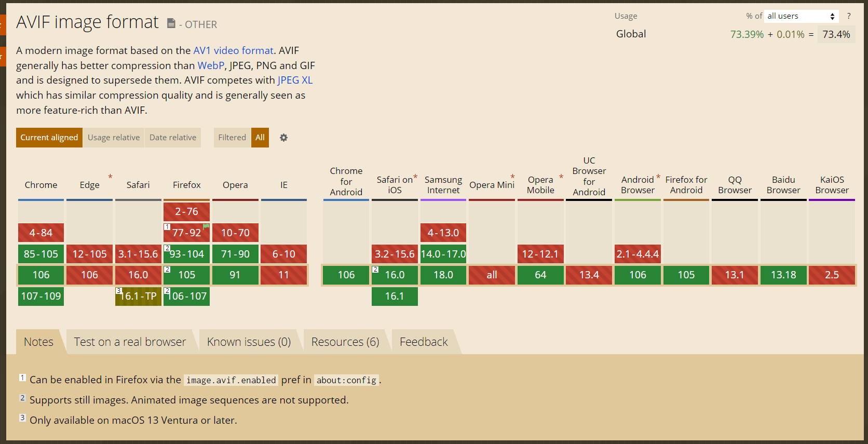
Task: Follow the AV1 video format link
Action: (233, 50)
